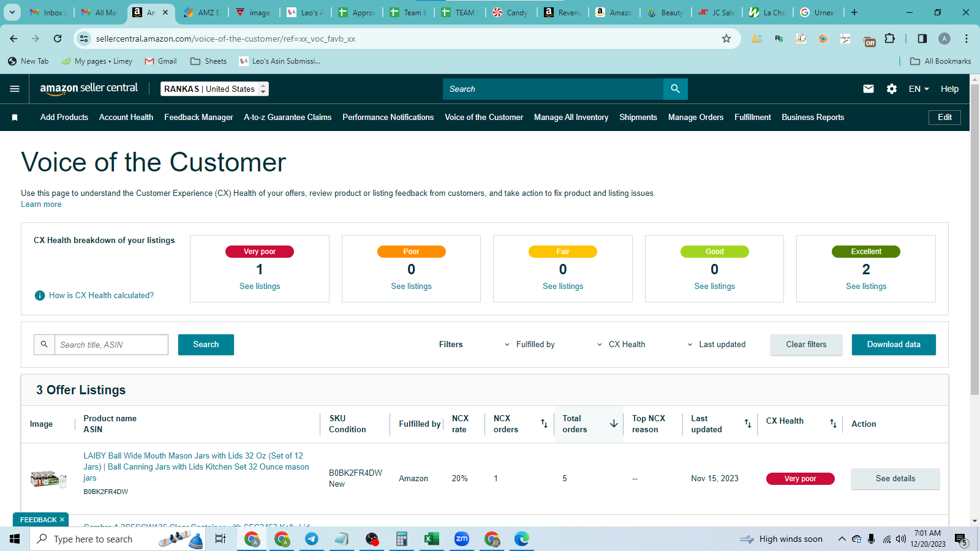The height and width of the screenshot is (551, 980).
Task: Toggle the Chrome side panel icon
Action: pos(922,39)
